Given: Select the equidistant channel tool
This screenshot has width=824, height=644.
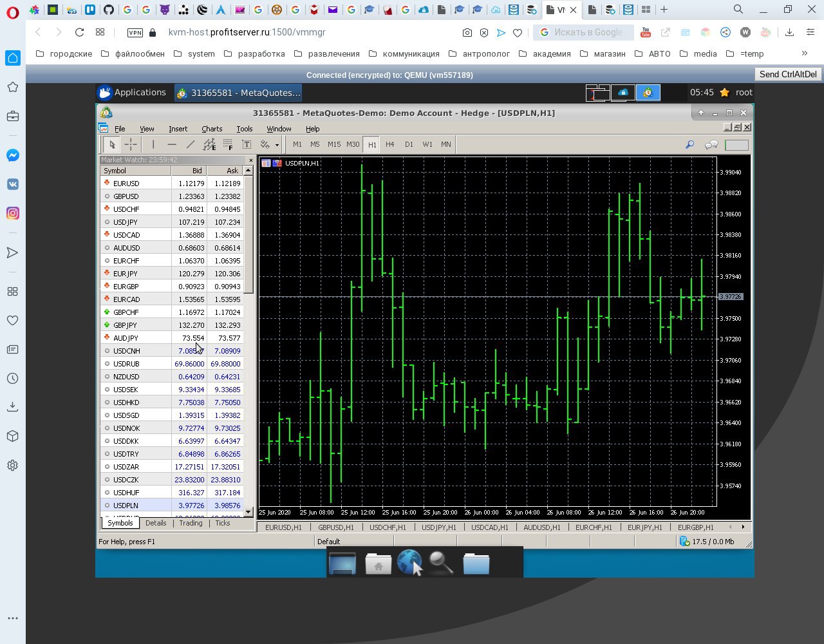Looking at the screenshot, I should [x=209, y=144].
